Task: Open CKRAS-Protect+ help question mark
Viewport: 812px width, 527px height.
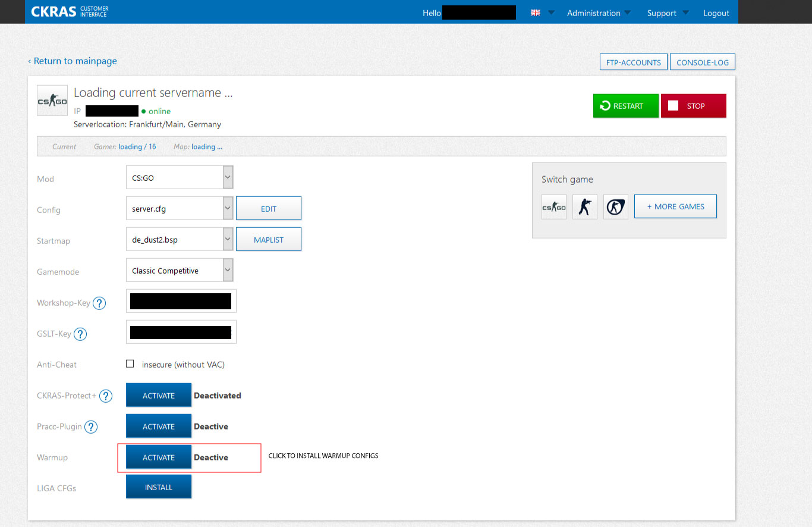Action: point(106,396)
